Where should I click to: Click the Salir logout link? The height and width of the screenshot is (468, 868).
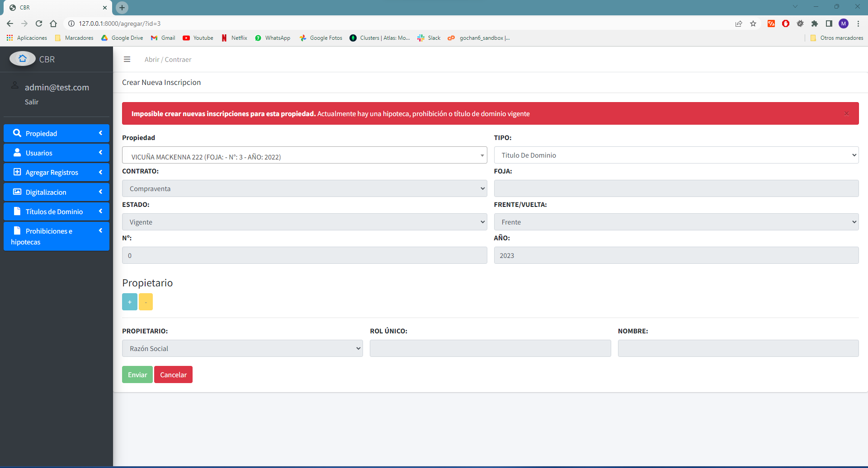tap(32, 102)
